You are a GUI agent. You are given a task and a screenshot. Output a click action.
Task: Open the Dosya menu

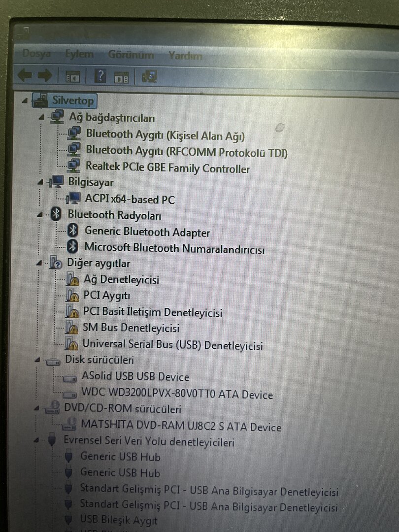coord(36,53)
